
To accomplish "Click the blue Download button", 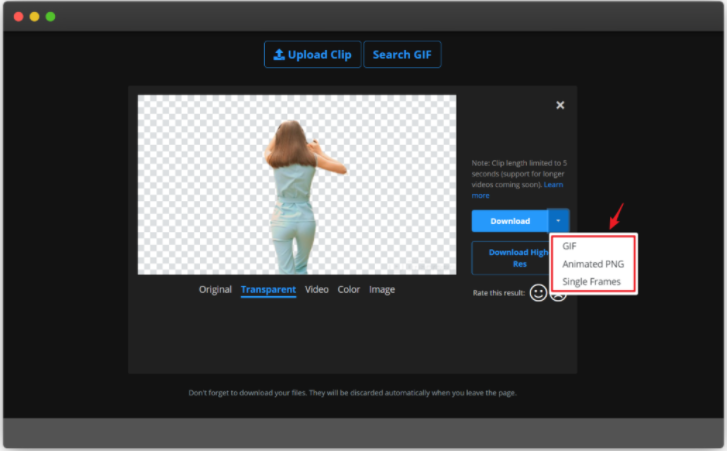I will pos(510,221).
